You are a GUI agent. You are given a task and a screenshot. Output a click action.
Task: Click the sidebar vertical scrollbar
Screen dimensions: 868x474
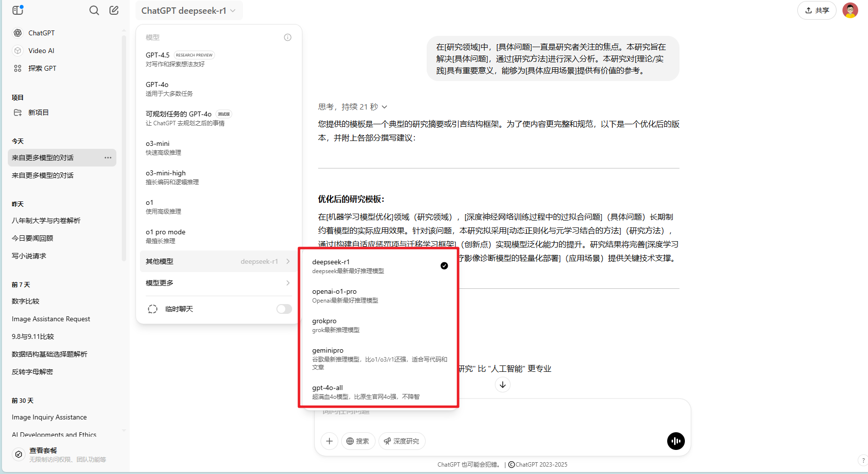pyautogui.click(x=124, y=147)
